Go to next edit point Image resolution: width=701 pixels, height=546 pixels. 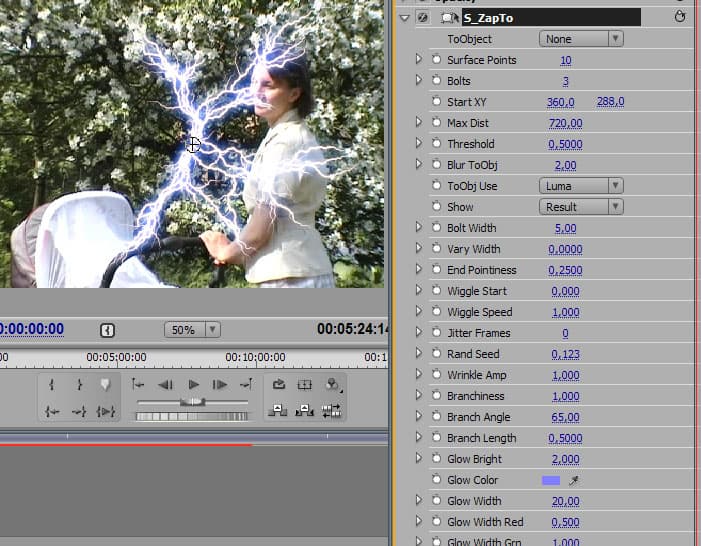(x=246, y=385)
